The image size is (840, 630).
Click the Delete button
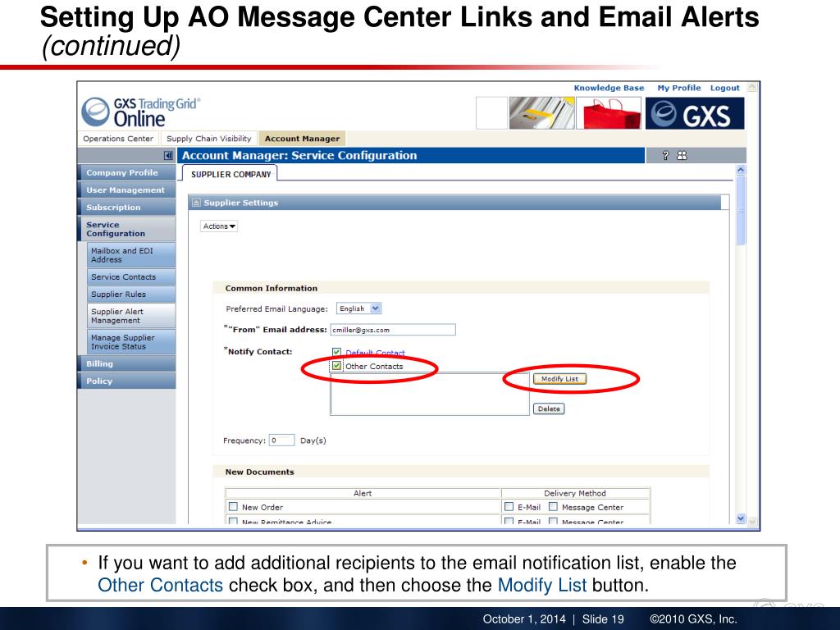549,409
